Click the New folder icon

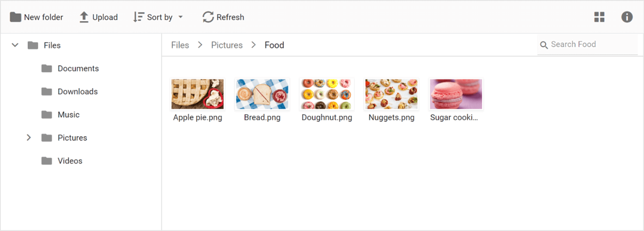15,17
